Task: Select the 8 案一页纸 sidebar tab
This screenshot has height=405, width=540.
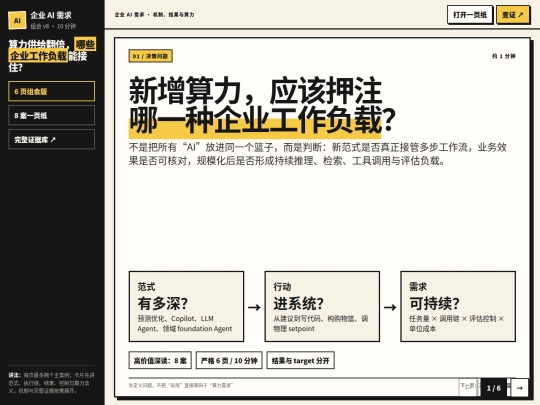Action: [52, 115]
